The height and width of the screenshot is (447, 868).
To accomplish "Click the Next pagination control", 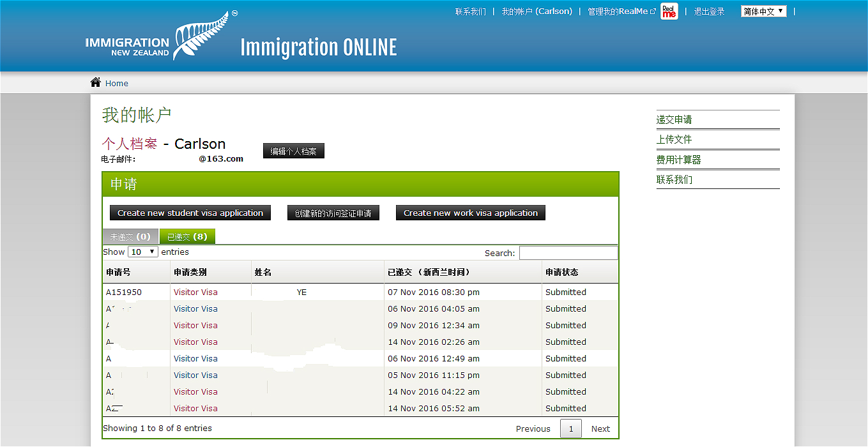I will [x=600, y=428].
